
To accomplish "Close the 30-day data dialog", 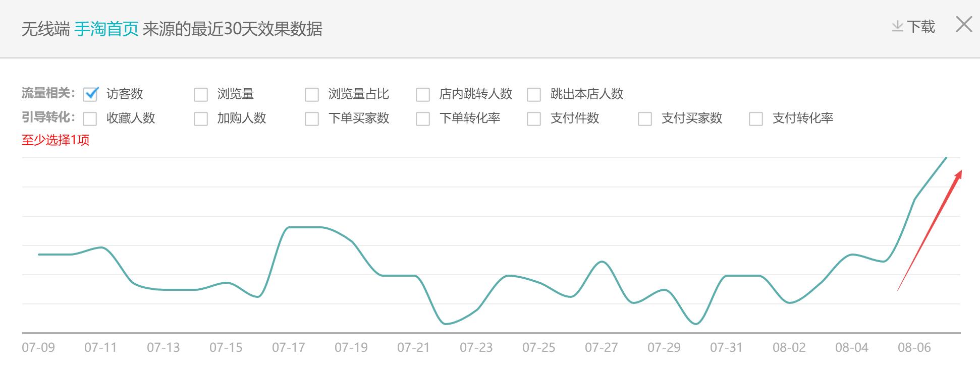I will tap(964, 25).
